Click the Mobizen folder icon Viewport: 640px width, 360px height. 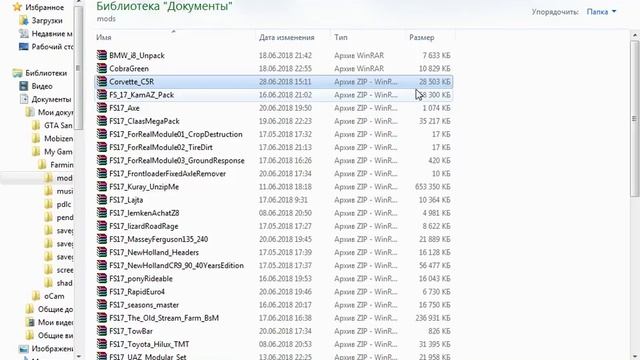[36, 138]
